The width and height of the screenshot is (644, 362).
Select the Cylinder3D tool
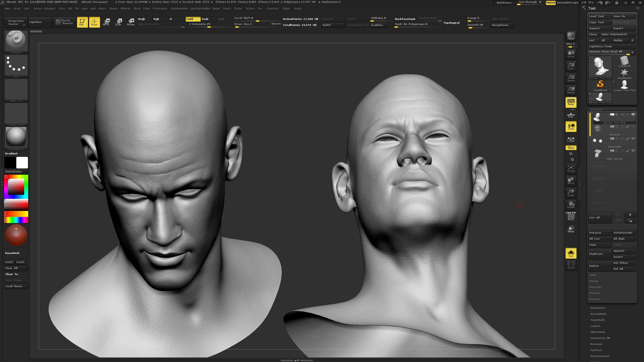(x=624, y=62)
